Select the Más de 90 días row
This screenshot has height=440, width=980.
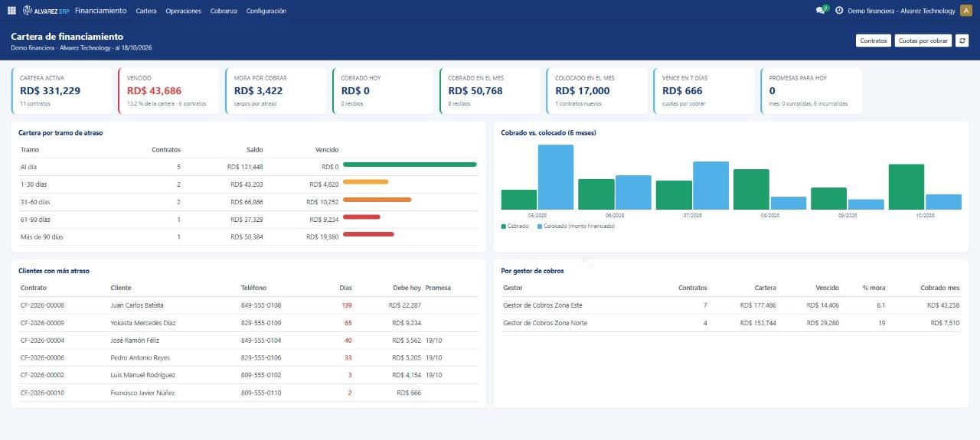[x=249, y=237]
